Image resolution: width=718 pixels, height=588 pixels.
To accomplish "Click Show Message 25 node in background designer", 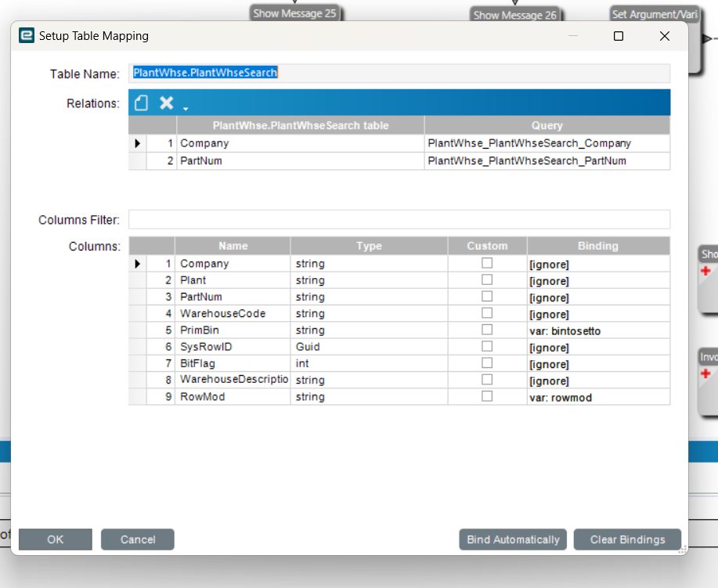I will (295, 13).
